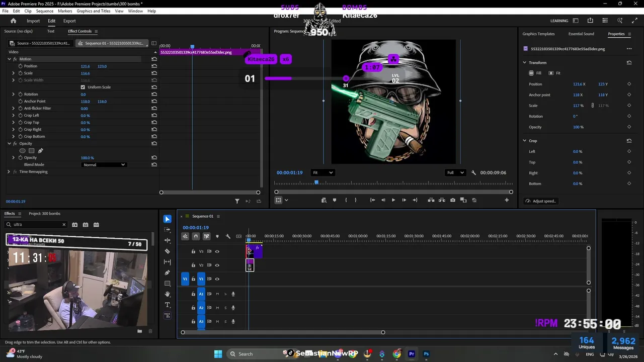Create ellipse mask under Opacity
The width and height of the screenshot is (644, 362).
pyautogui.click(x=22, y=151)
